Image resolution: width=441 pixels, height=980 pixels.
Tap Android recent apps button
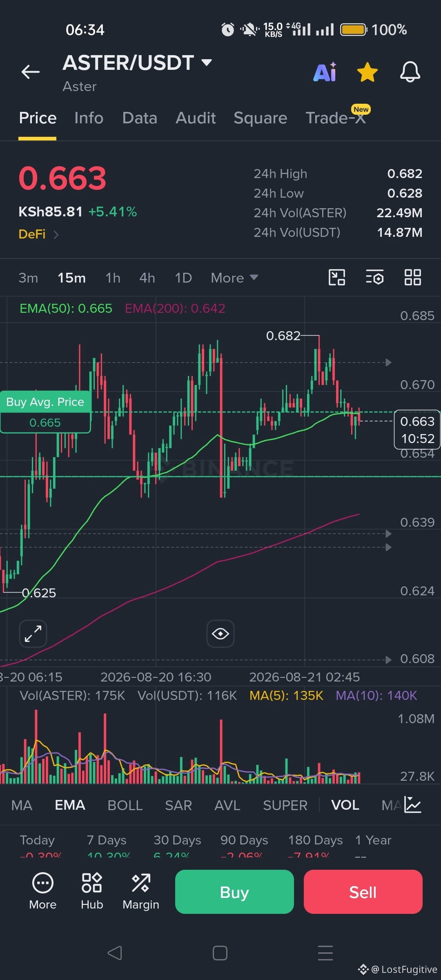[325, 953]
